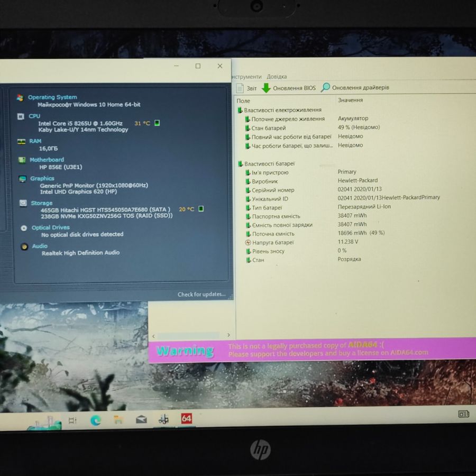Click the Storage temperature indicator icon
This screenshot has height=476, width=476.
[x=200, y=208]
